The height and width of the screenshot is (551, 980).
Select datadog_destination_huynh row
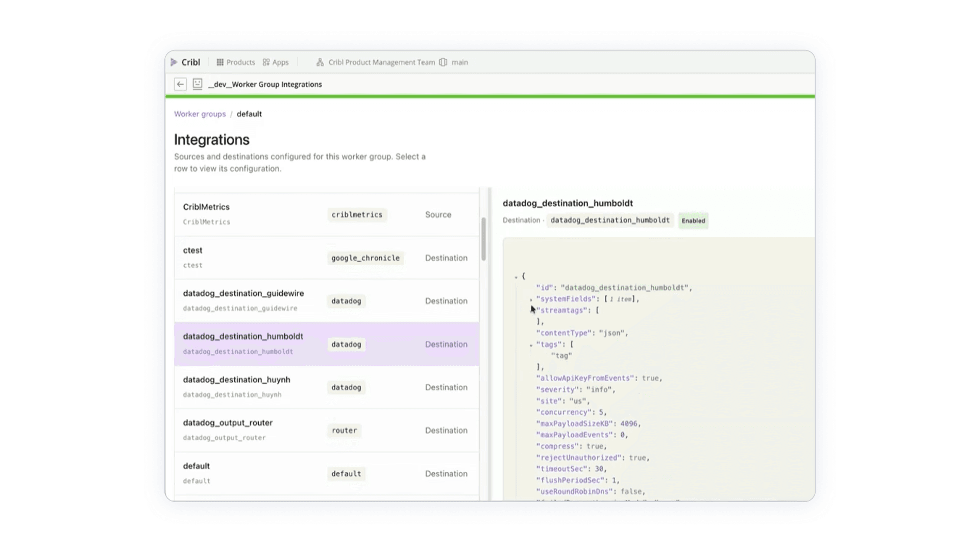[x=327, y=387]
